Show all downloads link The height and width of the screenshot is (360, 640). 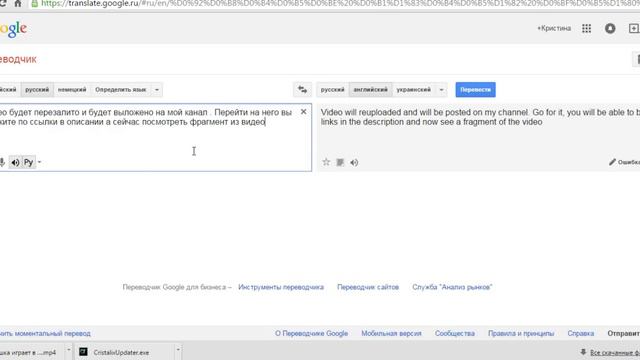click(x=615, y=353)
